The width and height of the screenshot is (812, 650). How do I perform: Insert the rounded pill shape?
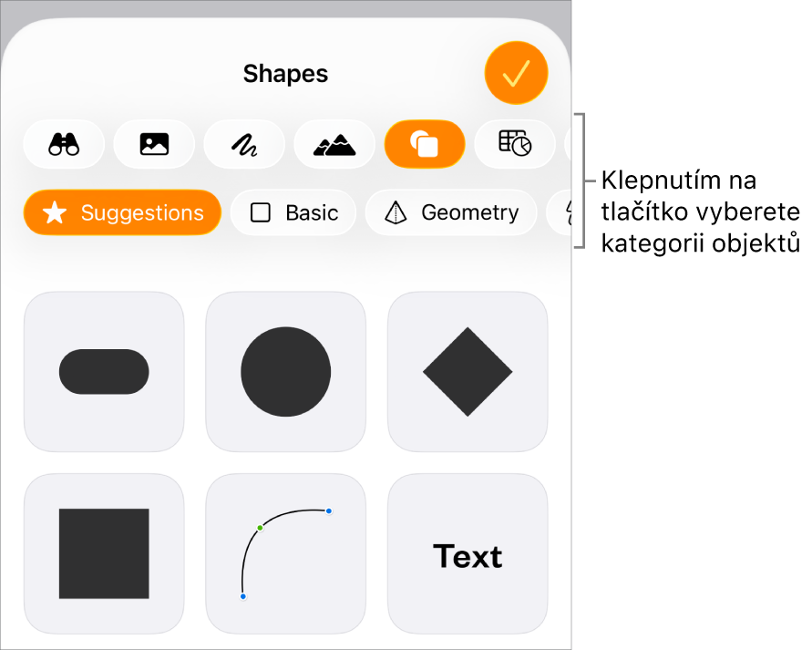104,371
